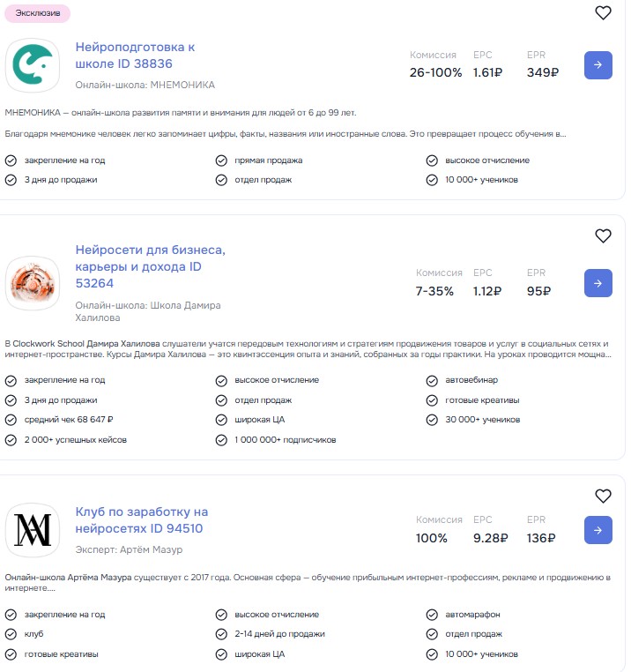Open Нейроподготовка offer via blue arrow button
631x672 pixels.
tap(598, 65)
